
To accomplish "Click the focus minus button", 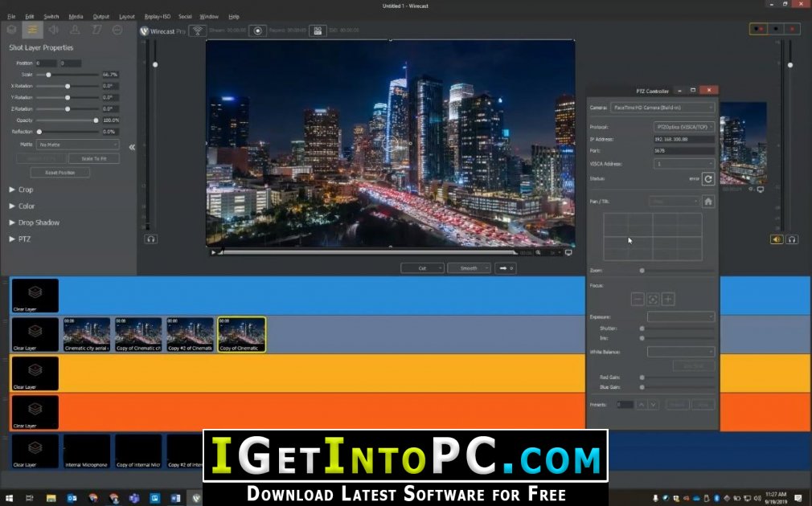I will pos(638,299).
